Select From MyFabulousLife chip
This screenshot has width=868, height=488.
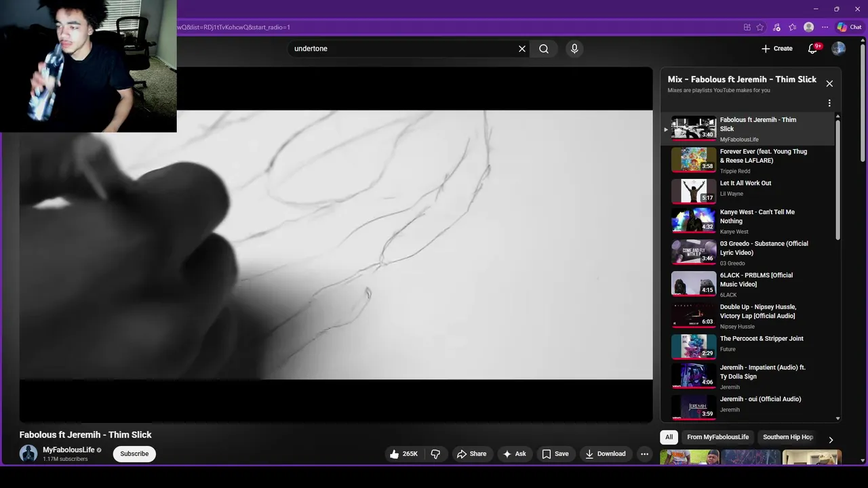(x=717, y=437)
